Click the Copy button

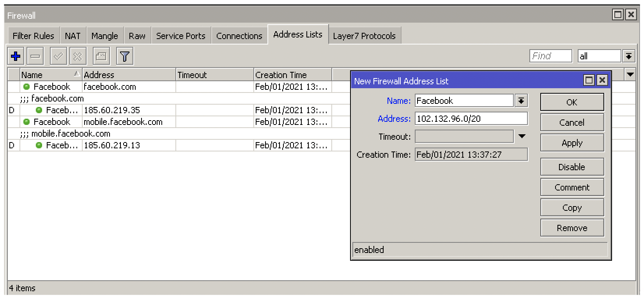click(x=572, y=208)
